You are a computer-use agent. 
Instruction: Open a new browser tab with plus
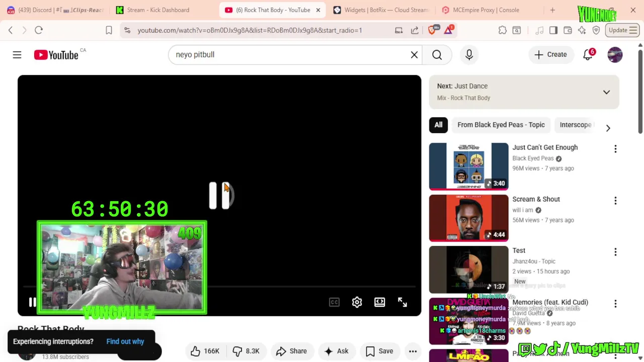[552, 10]
